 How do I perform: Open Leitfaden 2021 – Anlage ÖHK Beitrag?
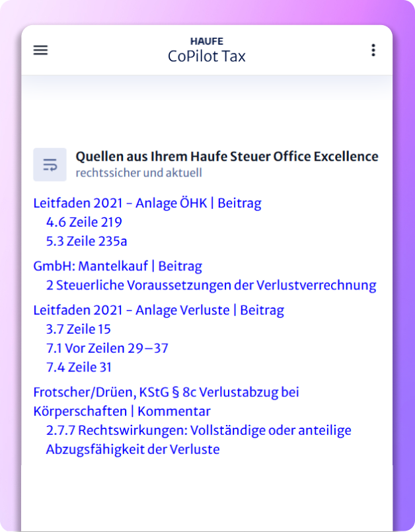coord(147,203)
